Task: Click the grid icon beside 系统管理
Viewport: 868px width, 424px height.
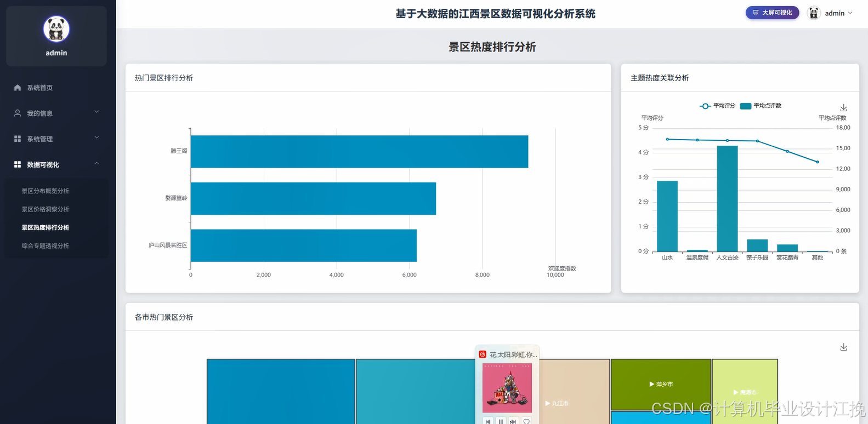Action: 18,139
